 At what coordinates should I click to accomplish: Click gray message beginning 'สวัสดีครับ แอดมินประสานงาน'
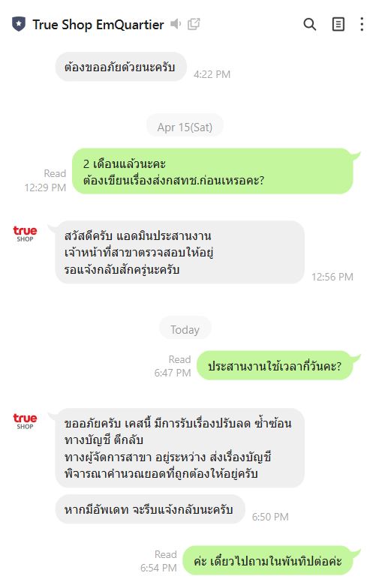pyautogui.click(x=180, y=252)
